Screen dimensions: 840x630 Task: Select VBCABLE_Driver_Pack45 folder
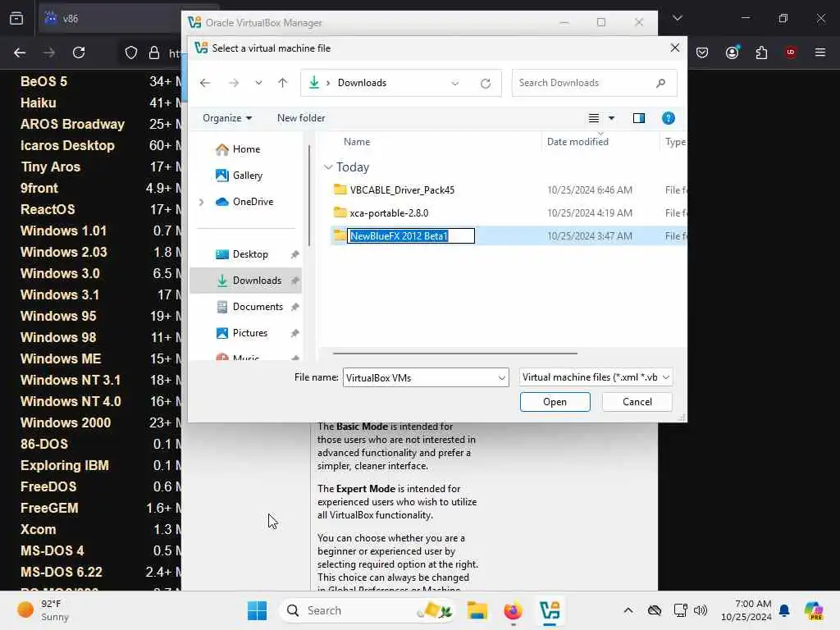point(402,189)
